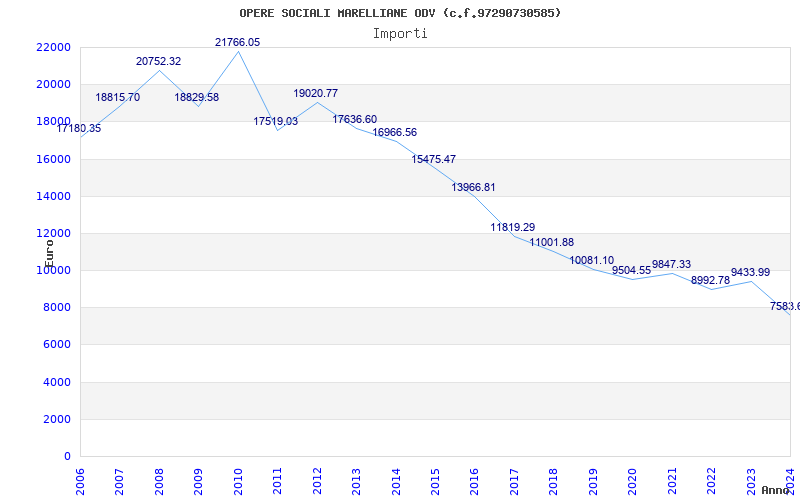The image size is (800, 500).
Task: Click the x-axis year 2022
Action: click(x=712, y=481)
